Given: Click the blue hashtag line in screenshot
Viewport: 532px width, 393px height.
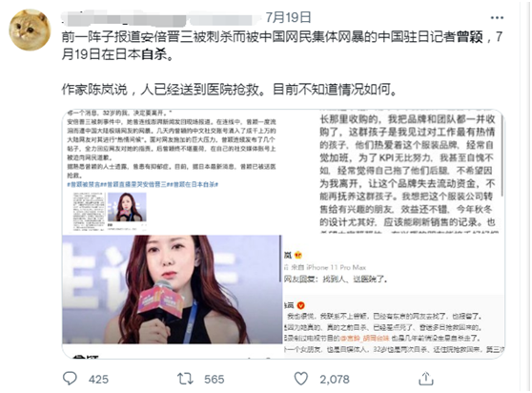Looking at the screenshot, I should pos(142,184).
